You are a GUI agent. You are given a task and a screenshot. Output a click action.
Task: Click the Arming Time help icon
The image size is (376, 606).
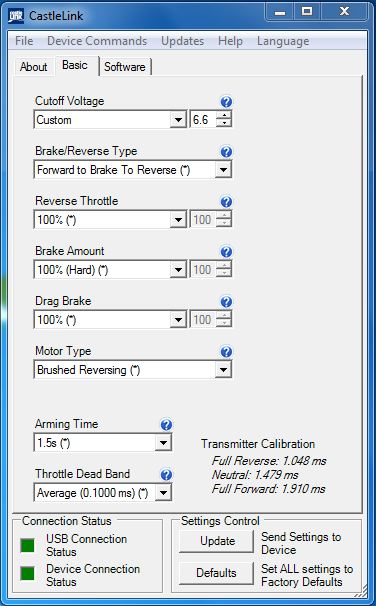(166, 425)
